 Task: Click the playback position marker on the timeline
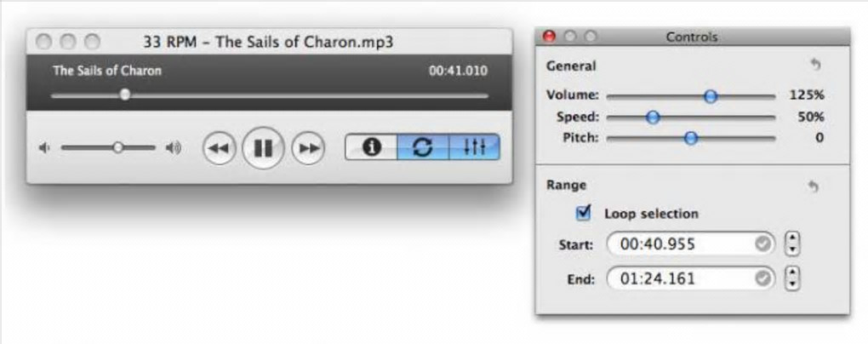click(x=125, y=95)
